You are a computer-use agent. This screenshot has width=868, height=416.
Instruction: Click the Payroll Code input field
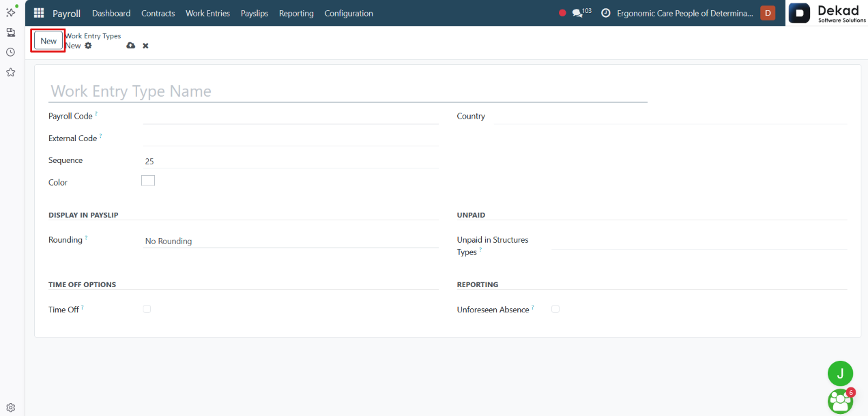291,117
